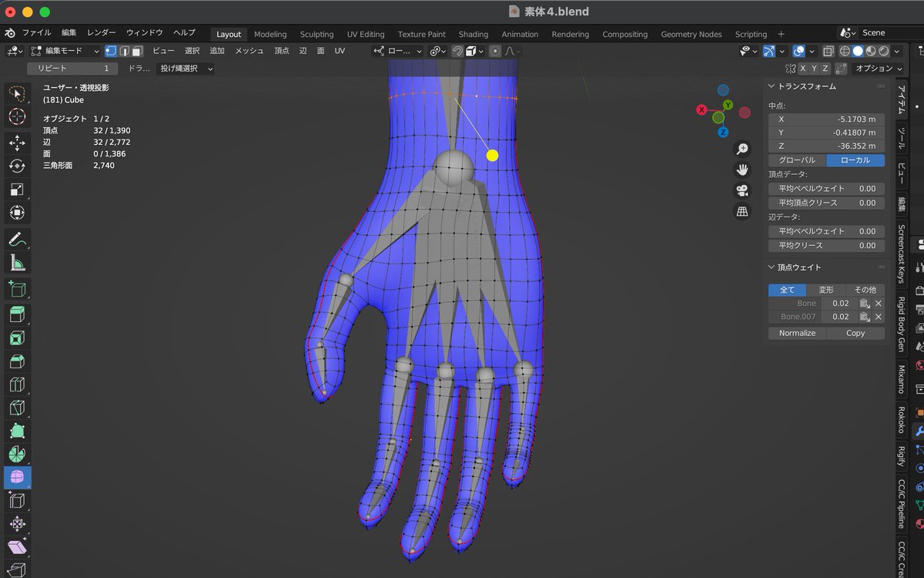This screenshot has width=924, height=578.
Task: Switch orthographic/perspective with grid gizmo
Action: [742, 211]
